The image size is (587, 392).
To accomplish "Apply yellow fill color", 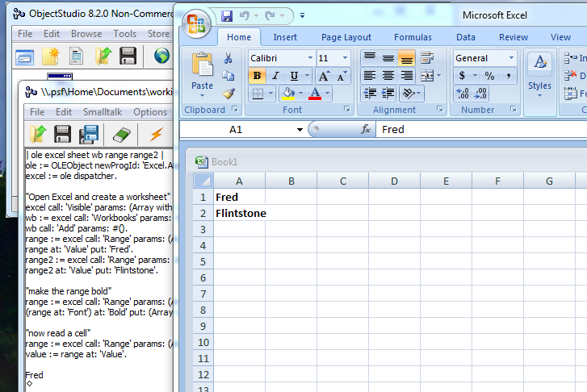I will coord(288,93).
